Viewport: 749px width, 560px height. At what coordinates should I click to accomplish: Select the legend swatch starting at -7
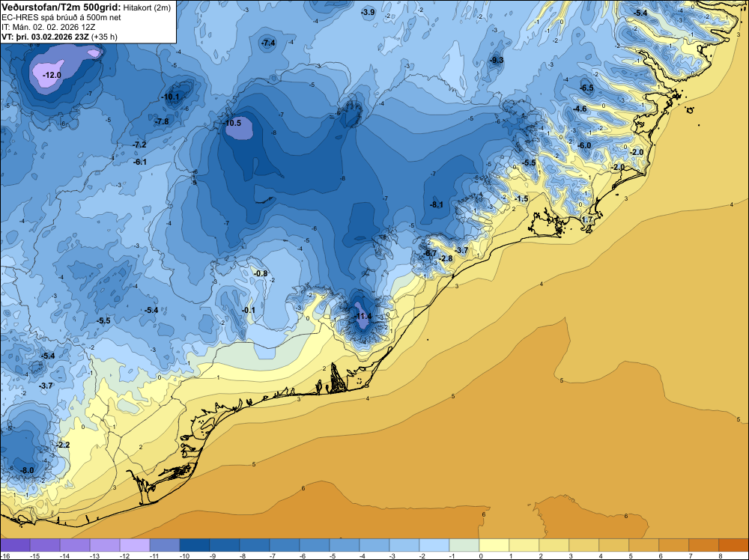click(x=284, y=545)
